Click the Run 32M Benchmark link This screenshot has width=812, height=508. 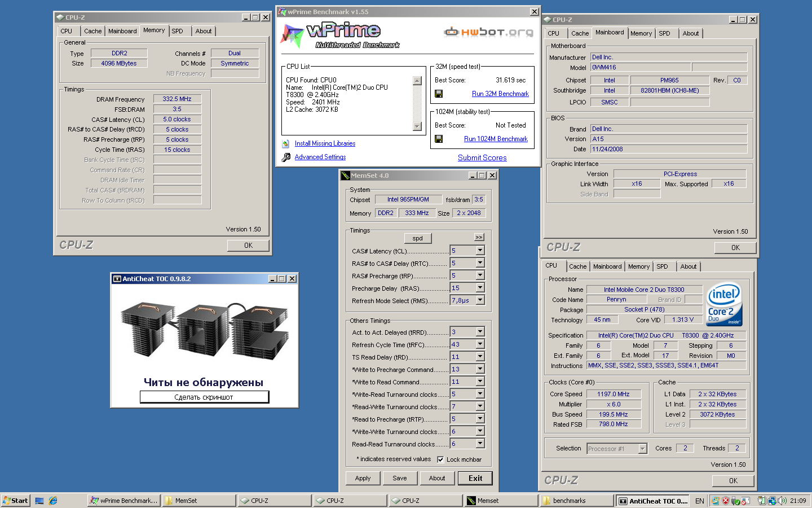500,94
